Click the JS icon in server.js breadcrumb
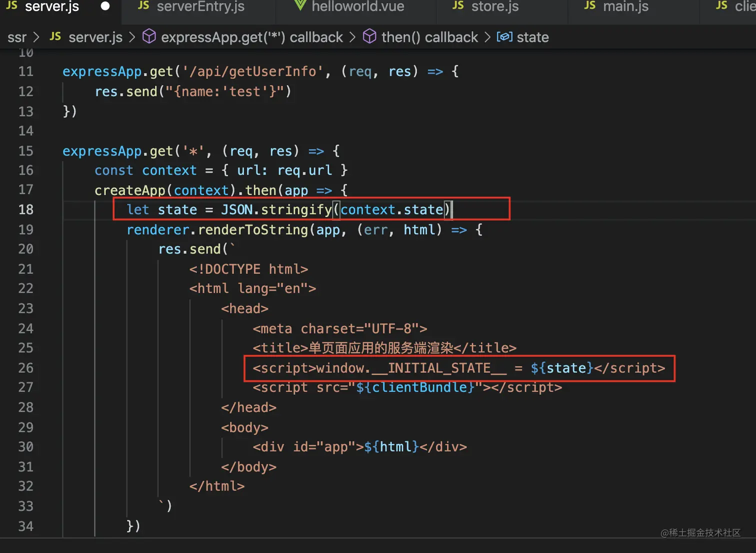Screen dimensions: 756x553 click(x=55, y=37)
